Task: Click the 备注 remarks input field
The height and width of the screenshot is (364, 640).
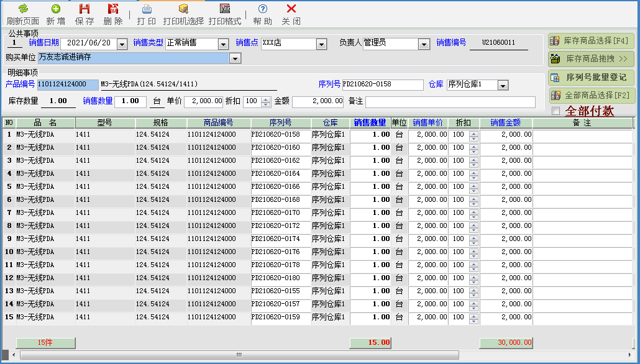Action: (450, 102)
